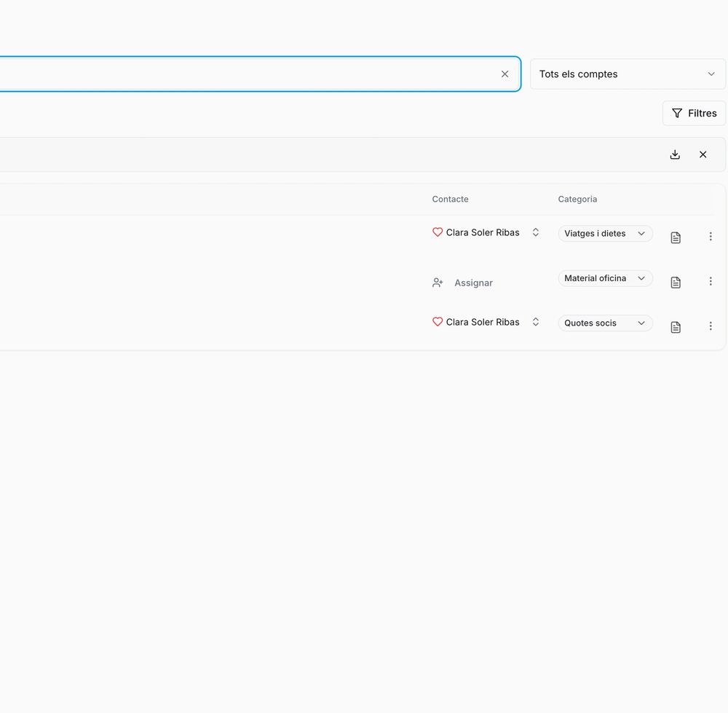Change contact selector in first row
Image resolution: width=728 pixels, height=713 pixels.
535,232
